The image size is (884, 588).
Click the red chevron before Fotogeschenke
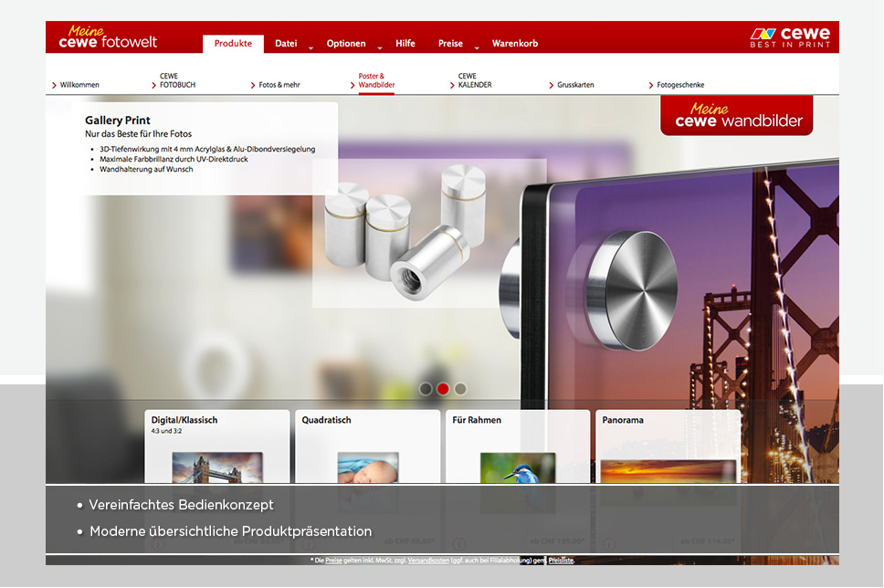[x=651, y=86]
